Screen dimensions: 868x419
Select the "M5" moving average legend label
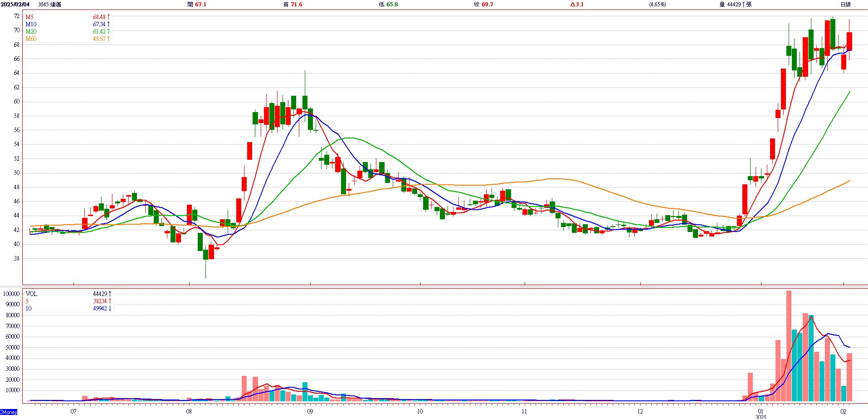pos(29,17)
